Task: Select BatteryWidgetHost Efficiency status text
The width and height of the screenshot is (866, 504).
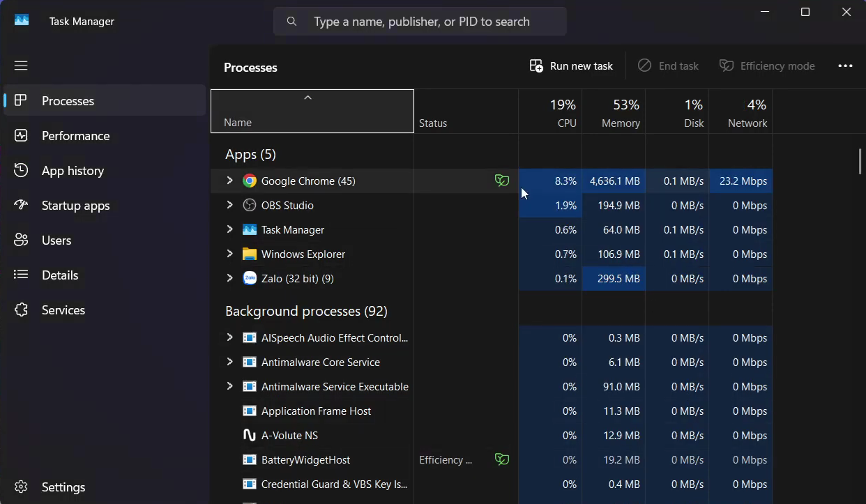Action: (446, 460)
